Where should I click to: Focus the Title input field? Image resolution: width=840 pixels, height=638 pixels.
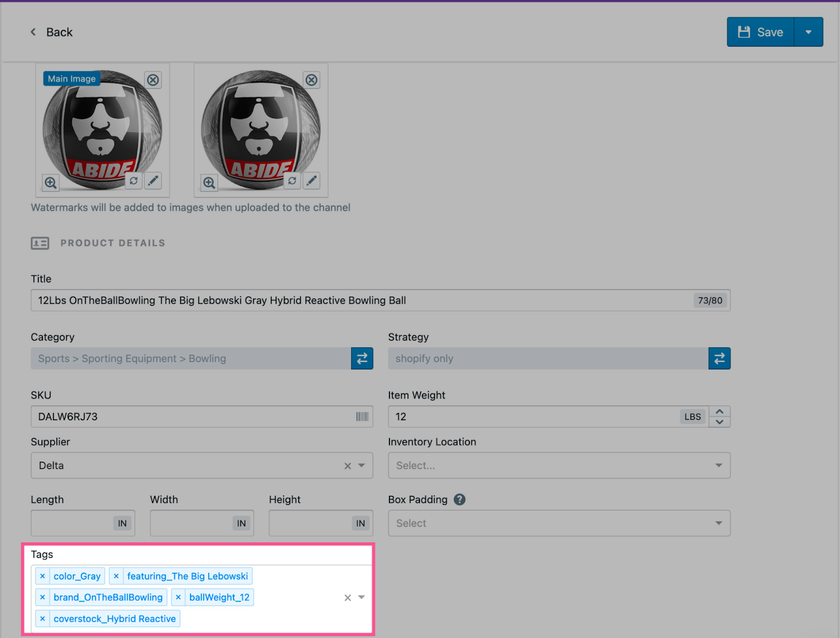pos(381,300)
